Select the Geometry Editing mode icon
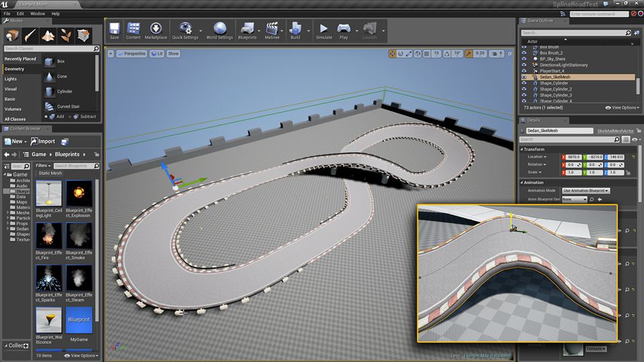Viewport: 644px width, 362px height. point(83,36)
